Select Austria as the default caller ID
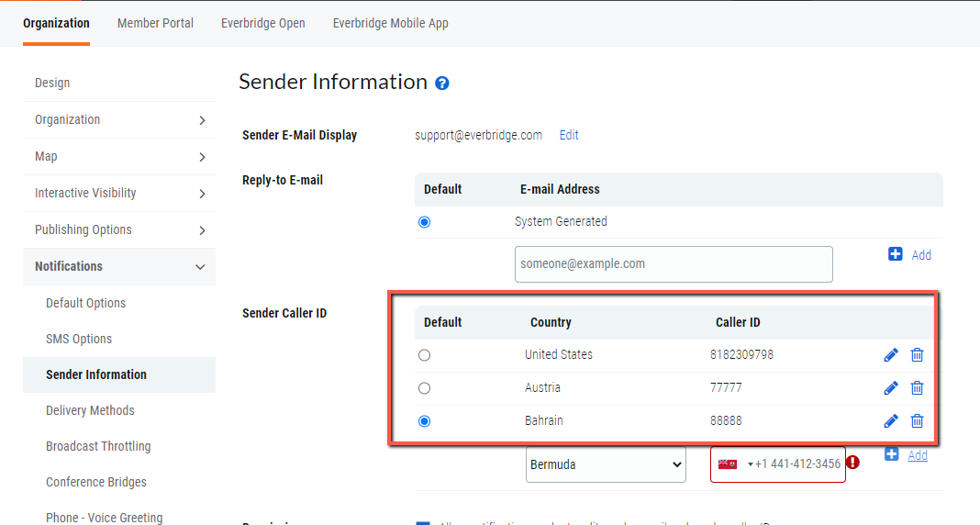 click(x=424, y=388)
